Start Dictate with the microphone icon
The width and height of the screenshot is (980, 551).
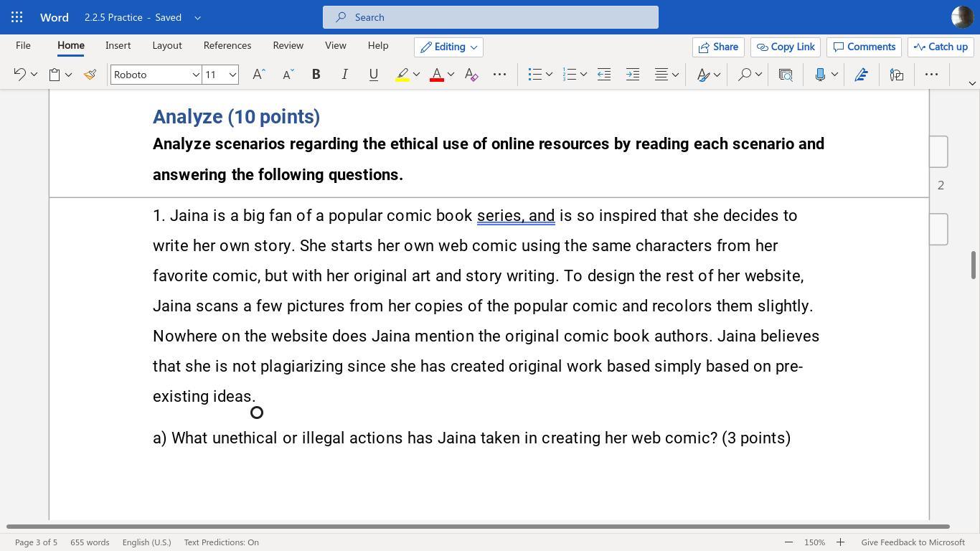click(x=820, y=75)
